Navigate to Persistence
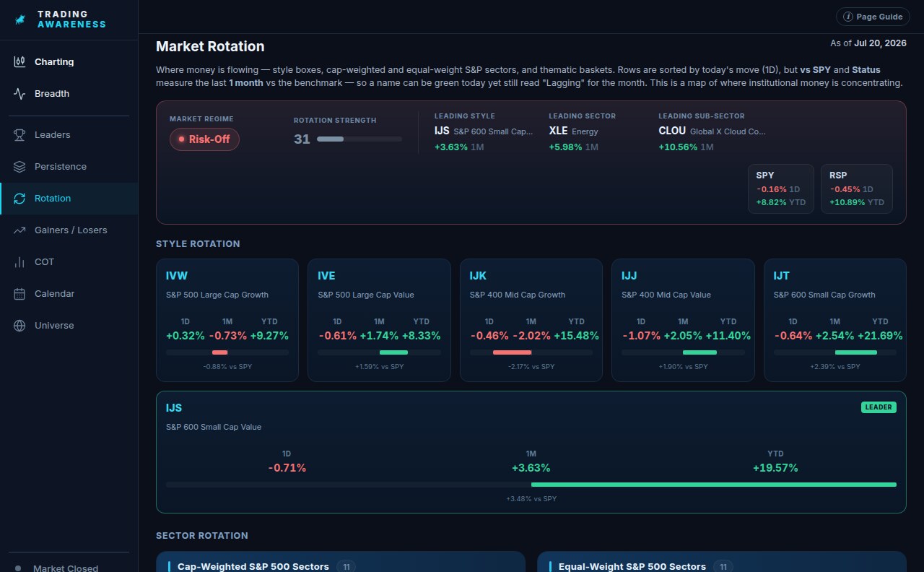The width and height of the screenshot is (924, 572). (69, 167)
